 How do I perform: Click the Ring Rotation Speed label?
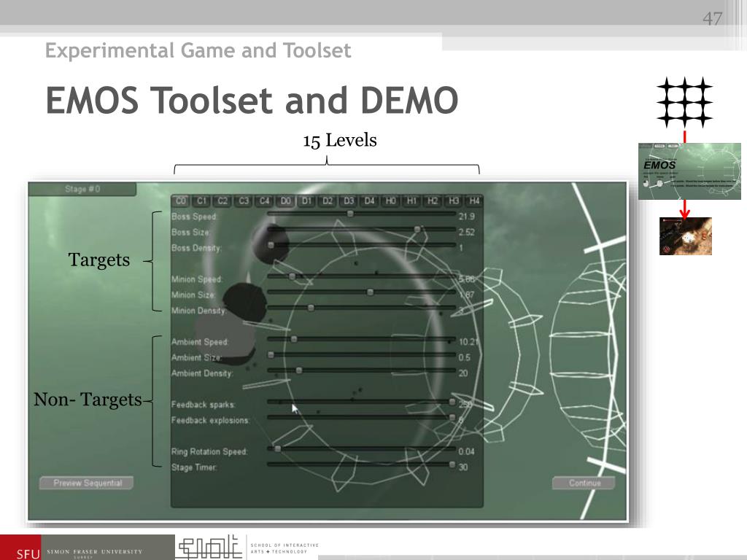click(x=209, y=452)
